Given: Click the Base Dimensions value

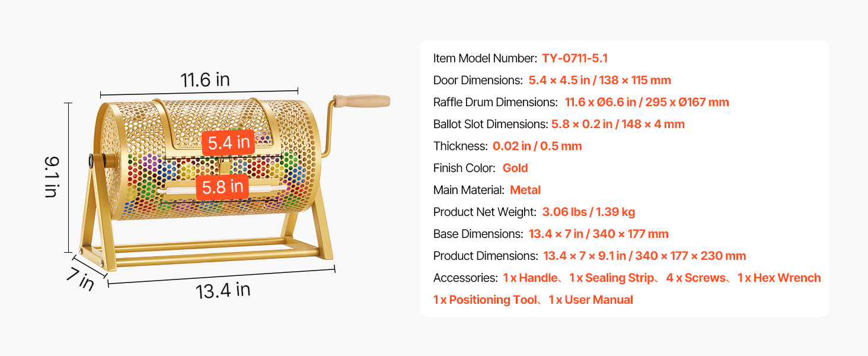Looking at the screenshot, I should click(x=599, y=234).
